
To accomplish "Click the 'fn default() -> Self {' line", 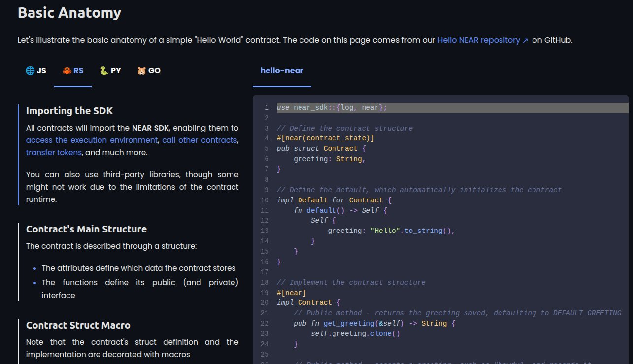I will (x=340, y=210).
